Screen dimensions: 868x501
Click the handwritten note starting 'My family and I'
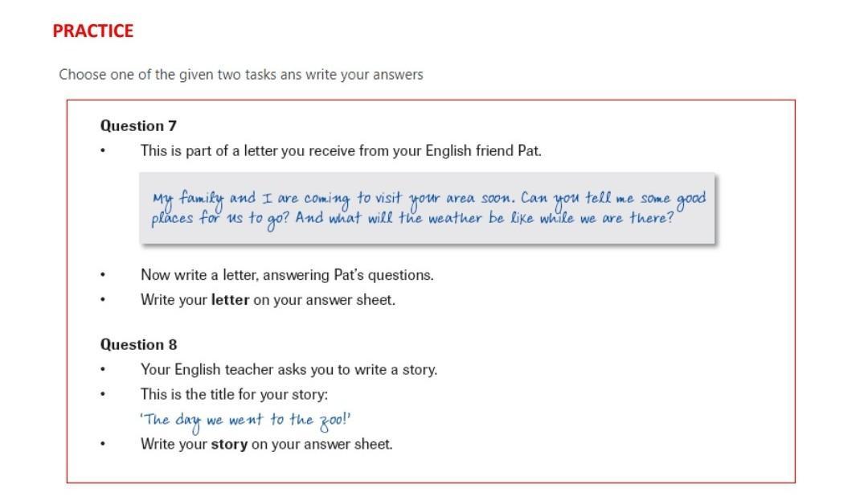427,207
